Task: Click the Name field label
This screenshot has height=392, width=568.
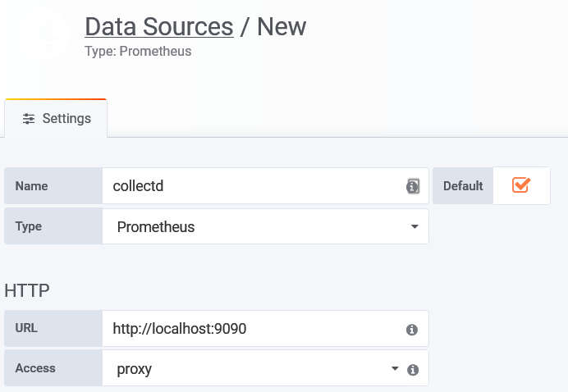Action: [31, 186]
